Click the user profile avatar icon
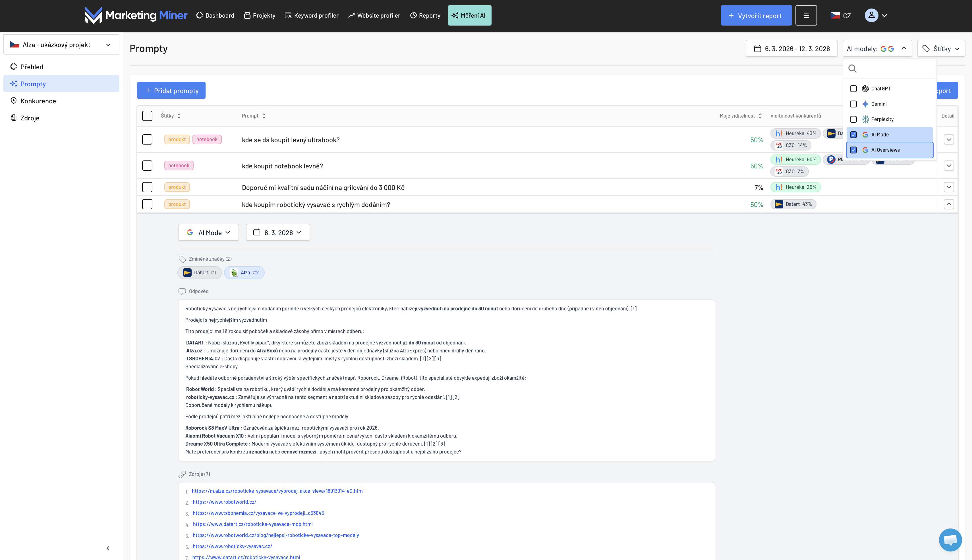The height and width of the screenshot is (560, 972). tap(871, 15)
